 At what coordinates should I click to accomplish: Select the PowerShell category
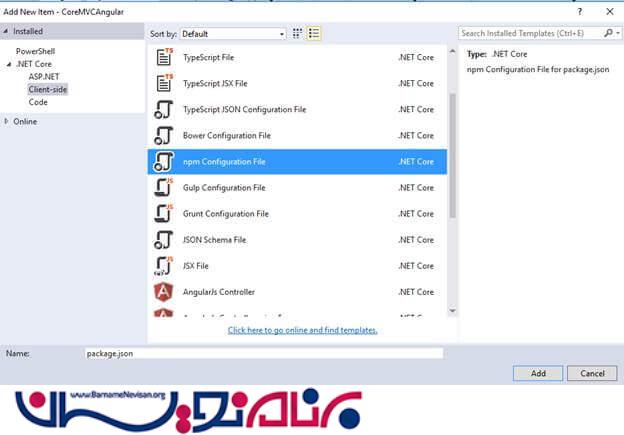[x=35, y=50]
